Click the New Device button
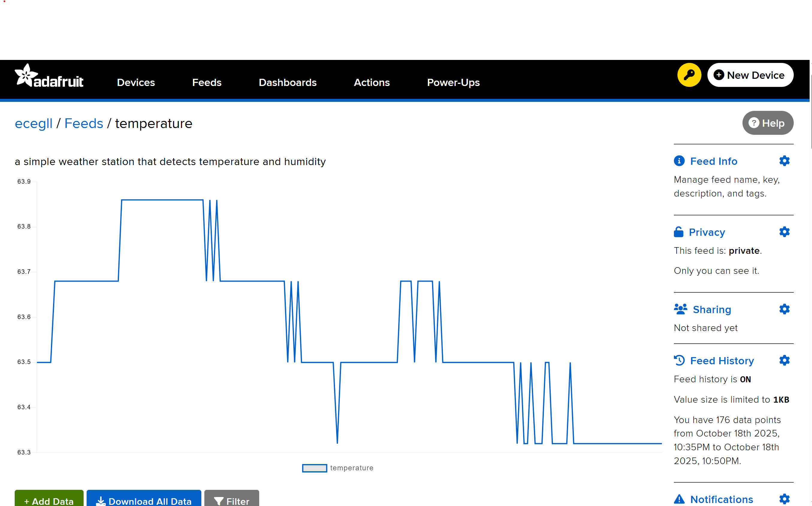Image resolution: width=812 pixels, height=506 pixels. (x=750, y=75)
